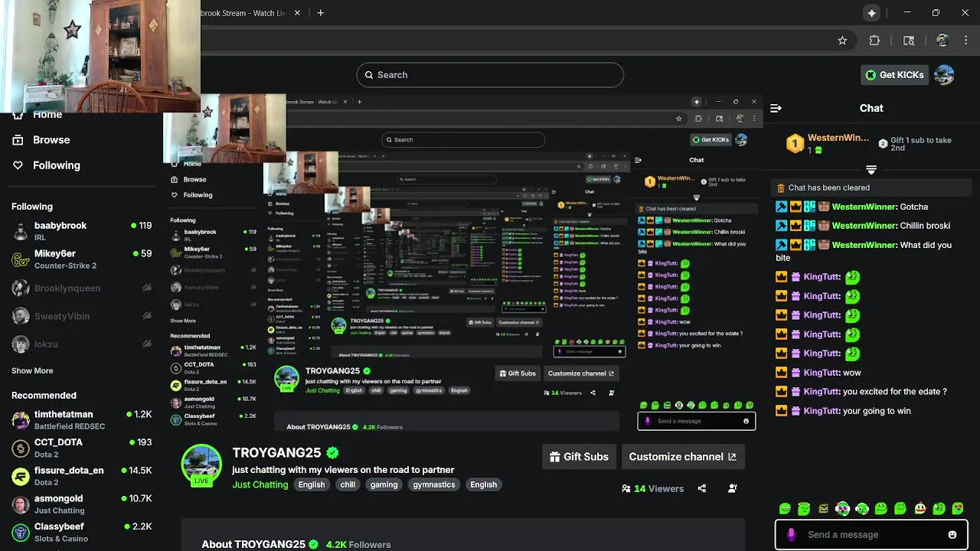980x551 pixels.
Task: Click KingTutt's name in the wow message
Action: coord(822,373)
